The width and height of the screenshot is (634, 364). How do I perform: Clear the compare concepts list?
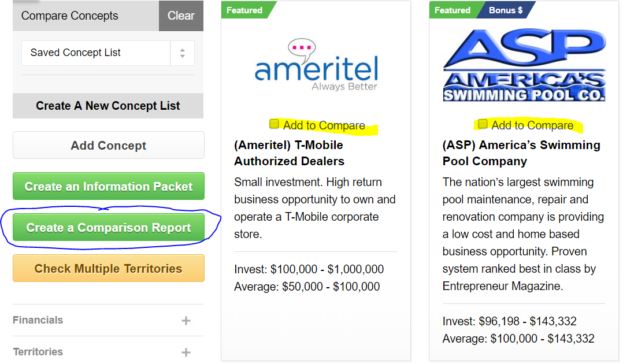(181, 16)
